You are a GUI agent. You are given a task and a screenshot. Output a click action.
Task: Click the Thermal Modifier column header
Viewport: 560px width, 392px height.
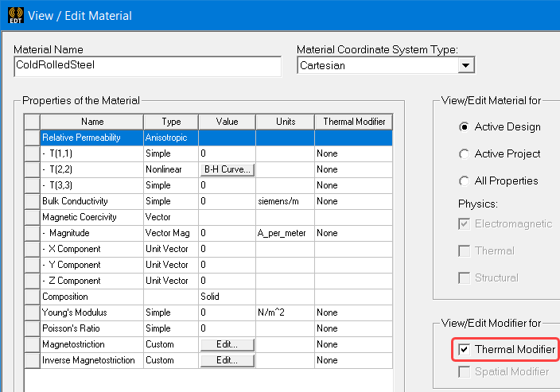click(354, 122)
